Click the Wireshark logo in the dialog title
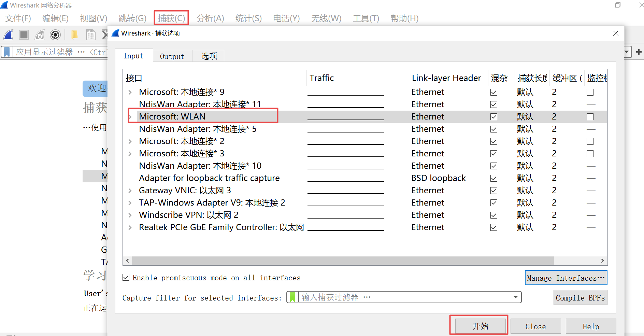Viewport: 644px width, 336px height. [115, 33]
